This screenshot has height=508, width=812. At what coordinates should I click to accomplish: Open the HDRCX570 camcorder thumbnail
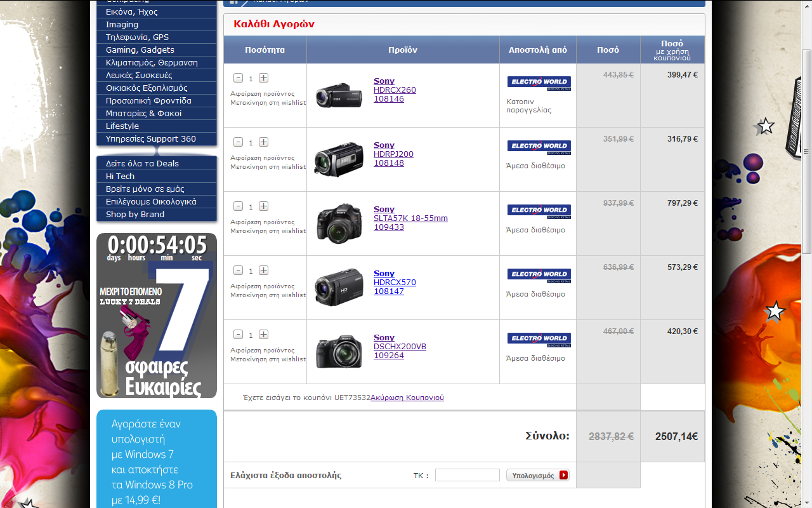pyautogui.click(x=339, y=288)
